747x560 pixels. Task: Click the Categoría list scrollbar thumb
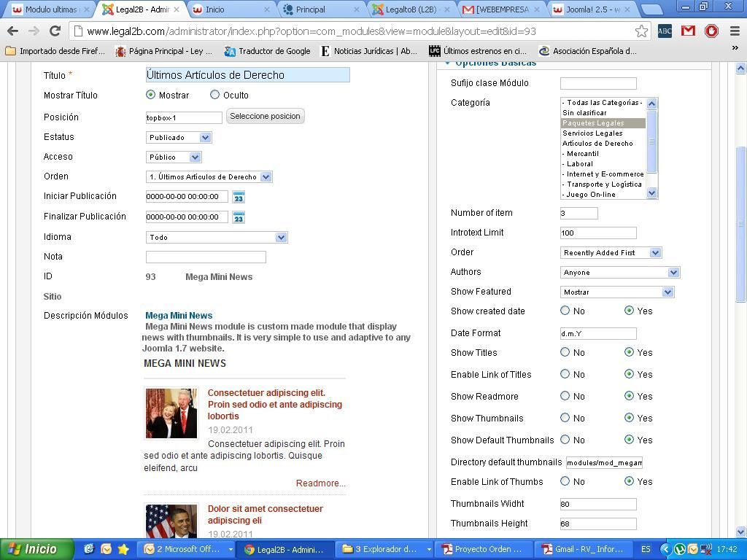(x=651, y=141)
